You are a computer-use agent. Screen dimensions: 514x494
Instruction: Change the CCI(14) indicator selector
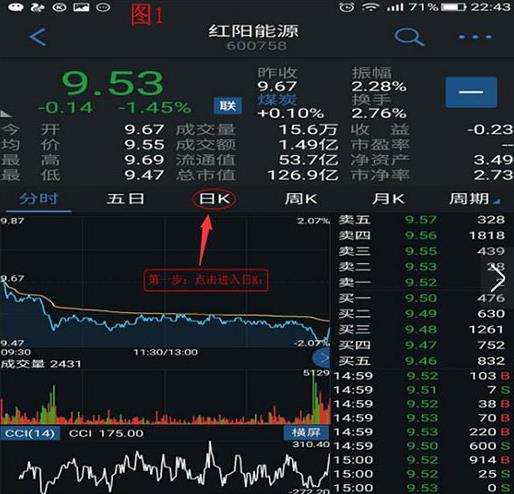click(x=30, y=433)
